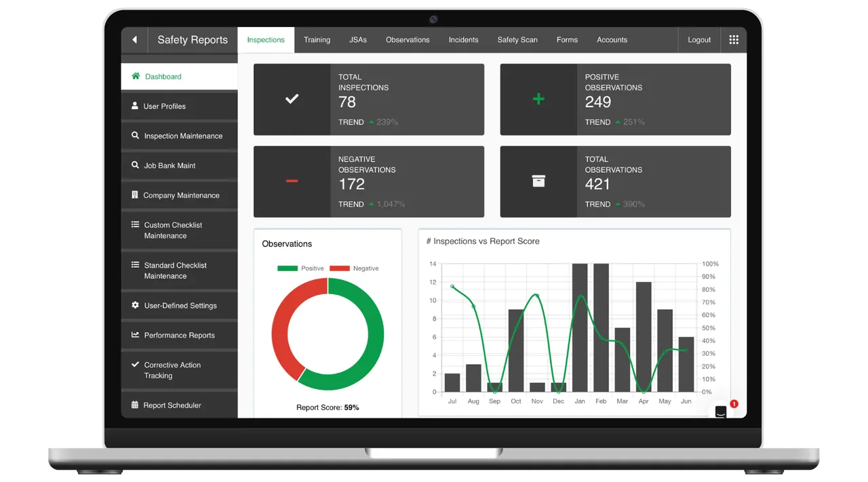
Task: Click the Corrective Action Tracking checkmark icon
Action: coord(135,365)
